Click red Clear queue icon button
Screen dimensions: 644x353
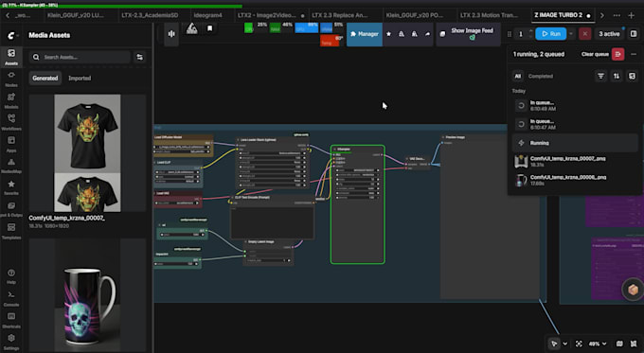pos(617,54)
